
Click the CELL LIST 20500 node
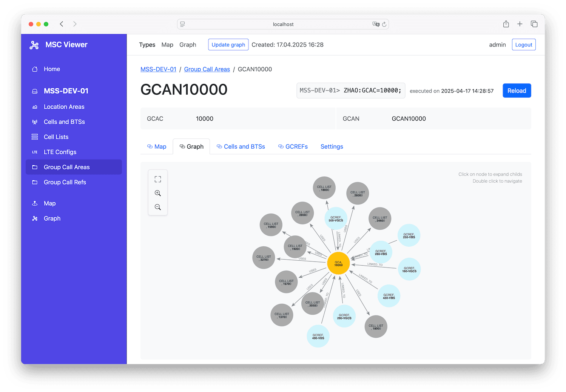click(313, 303)
